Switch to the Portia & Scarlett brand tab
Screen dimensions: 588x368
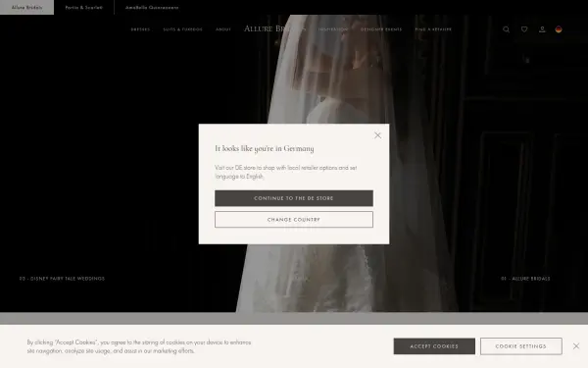84,8
